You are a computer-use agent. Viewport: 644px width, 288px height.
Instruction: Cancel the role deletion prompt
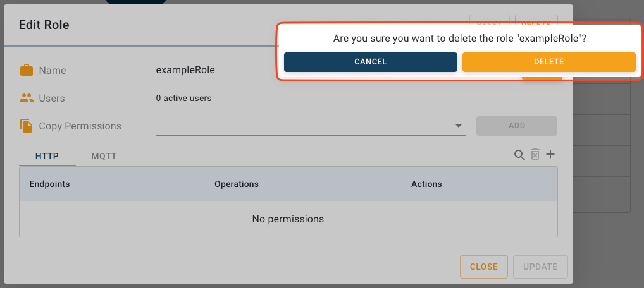point(370,62)
